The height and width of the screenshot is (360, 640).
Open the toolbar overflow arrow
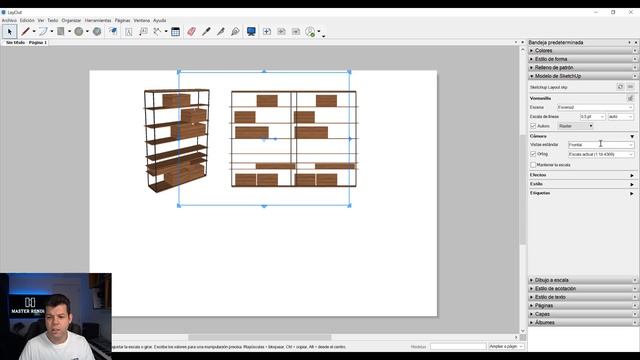324,36
